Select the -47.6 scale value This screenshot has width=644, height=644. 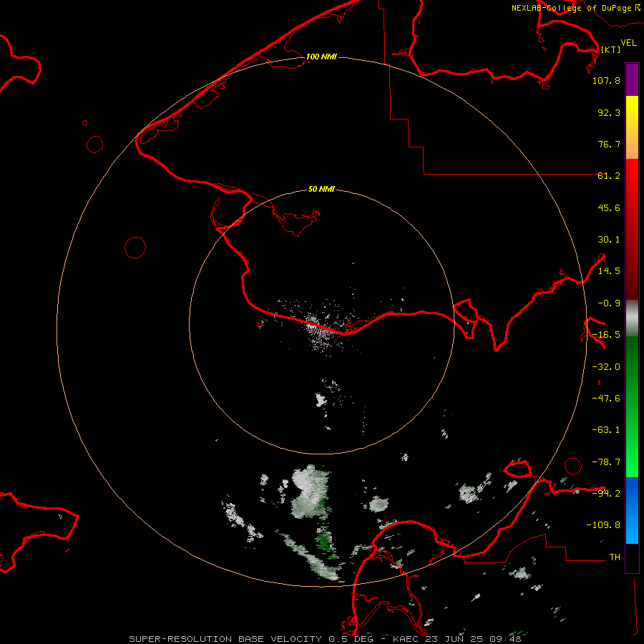pyautogui.click(x=606, y=399)
